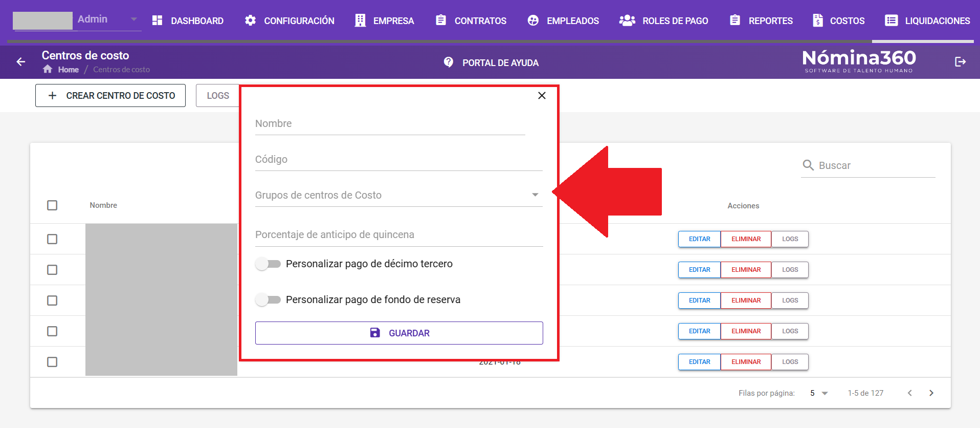Click Eliminar in the fifth row

[x=746, y=362]
